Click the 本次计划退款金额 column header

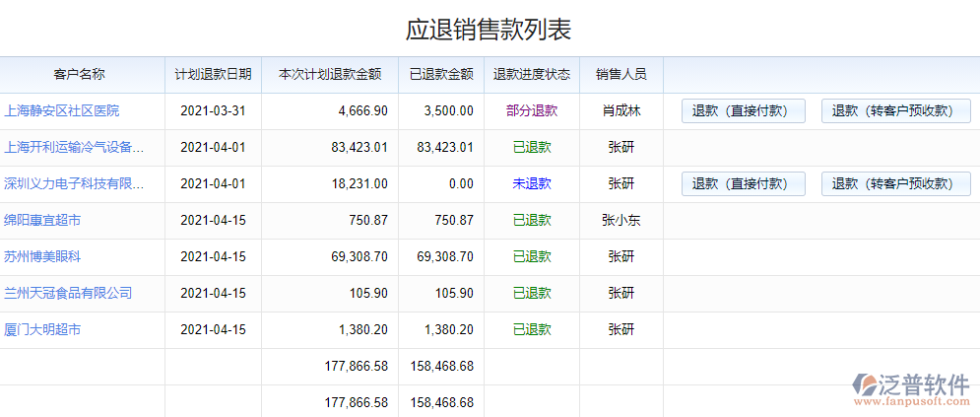330,75
